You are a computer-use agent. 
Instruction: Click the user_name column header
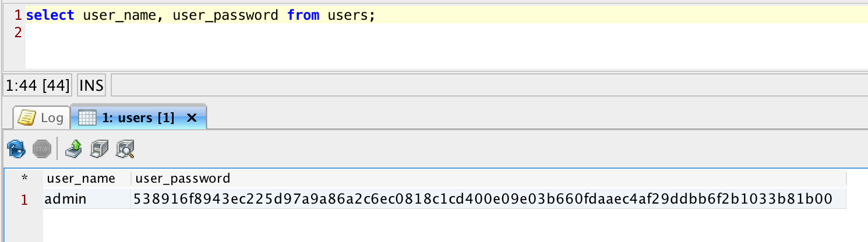[81, 179]
